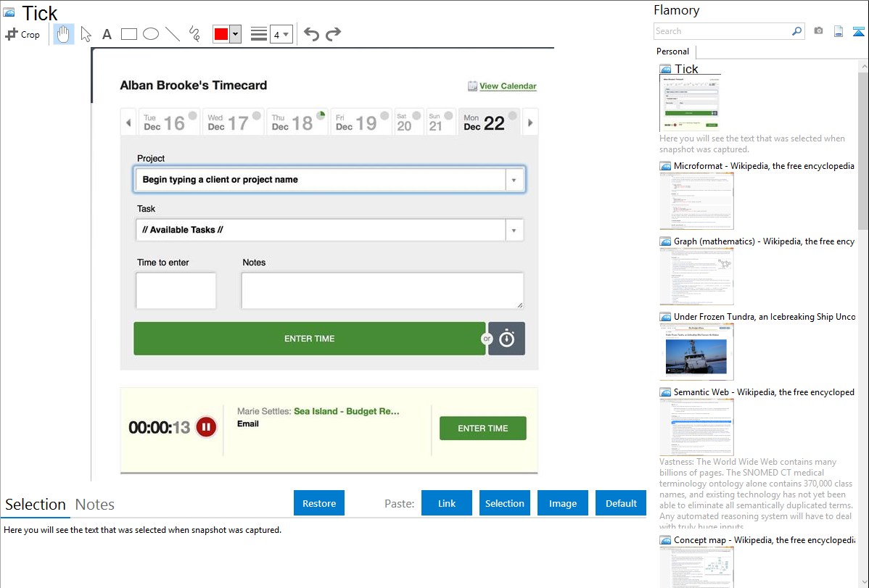869x588 pixels.
Task: Click the Flamory search field
Action: click(x=722, y=31)
